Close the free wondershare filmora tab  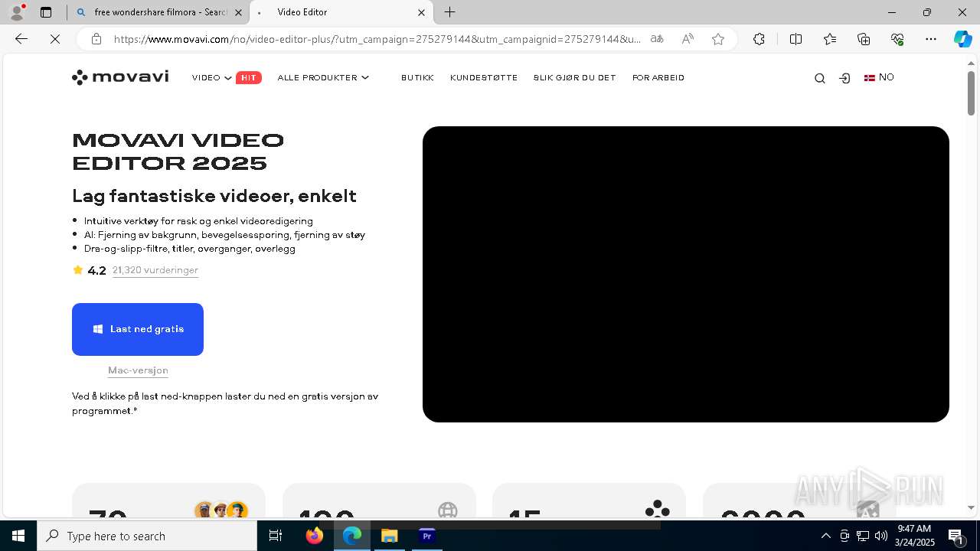[238, 12]
